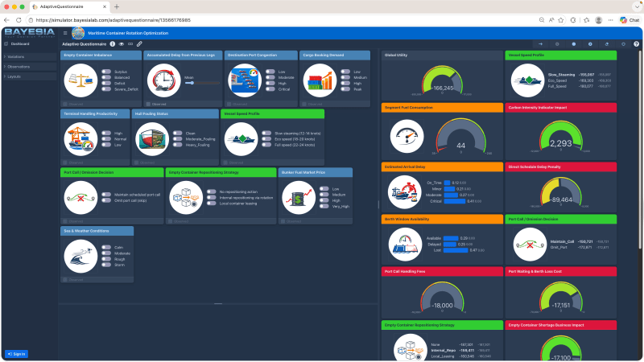
Task: Click the Hull Fouling Status image
Action: [x=152, y=138]
